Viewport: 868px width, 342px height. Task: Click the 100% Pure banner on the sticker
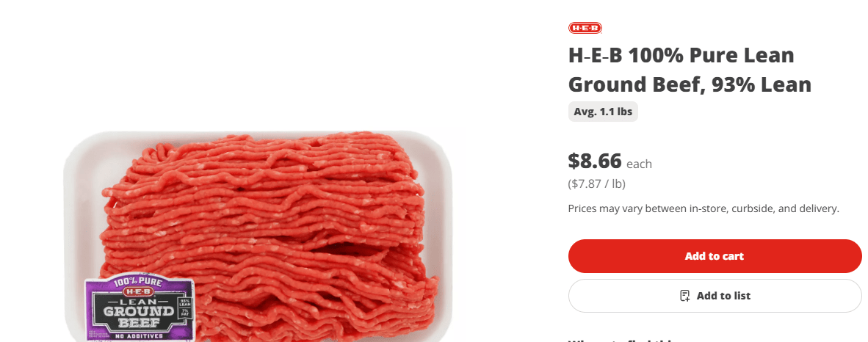[x=138, y=282]
